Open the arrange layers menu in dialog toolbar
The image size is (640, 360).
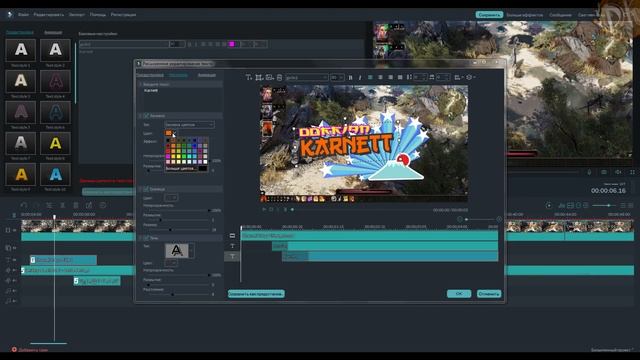coord(458,77)
